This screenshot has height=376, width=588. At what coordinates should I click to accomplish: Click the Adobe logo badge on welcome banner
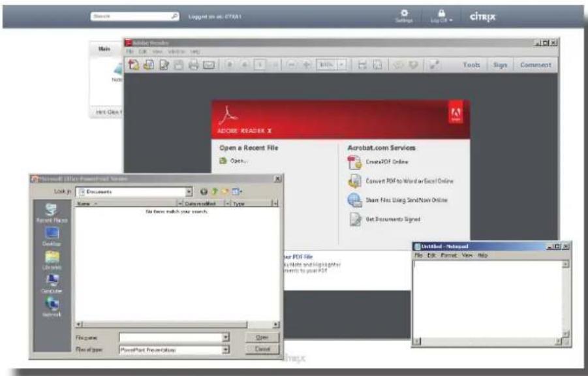(456, 113)
